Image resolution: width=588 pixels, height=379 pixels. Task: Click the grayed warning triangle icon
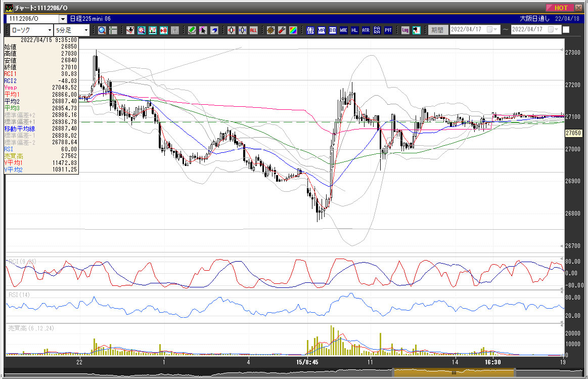175,30
